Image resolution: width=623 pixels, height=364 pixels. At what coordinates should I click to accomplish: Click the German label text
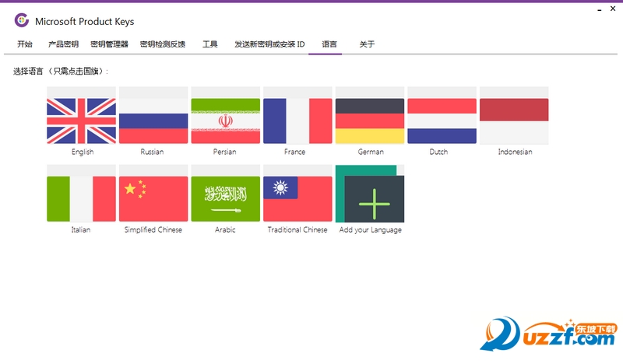click(371, 152)
